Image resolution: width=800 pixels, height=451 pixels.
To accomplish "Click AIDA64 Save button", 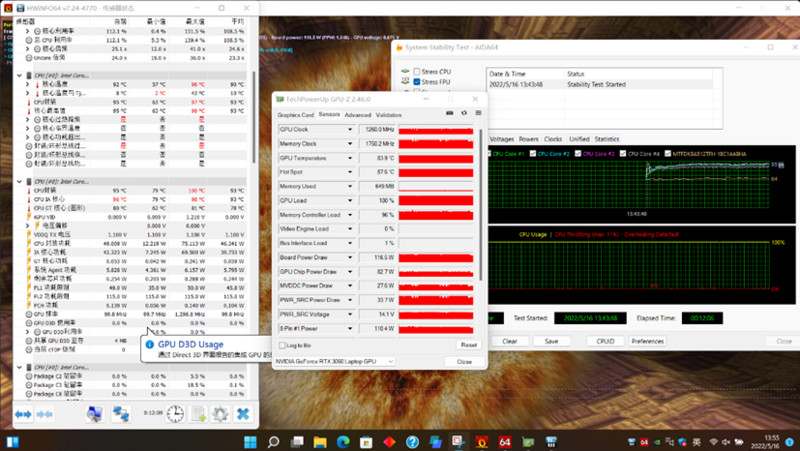I will click(x=552, y=341).
